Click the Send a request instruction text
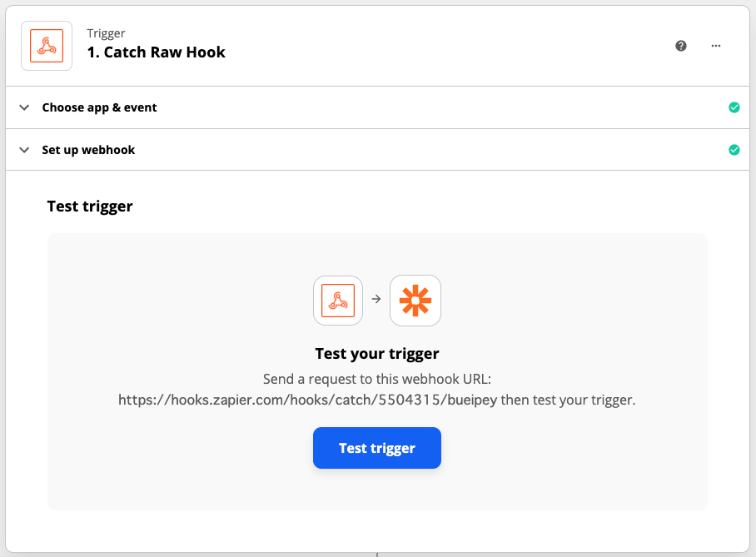 [x=376, y=379]
